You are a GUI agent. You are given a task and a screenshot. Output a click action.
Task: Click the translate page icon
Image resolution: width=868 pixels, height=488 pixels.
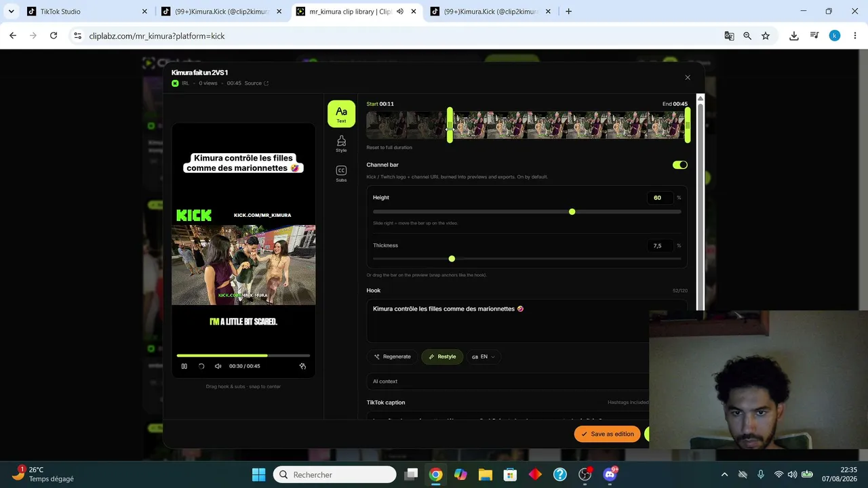click(729, 36)
